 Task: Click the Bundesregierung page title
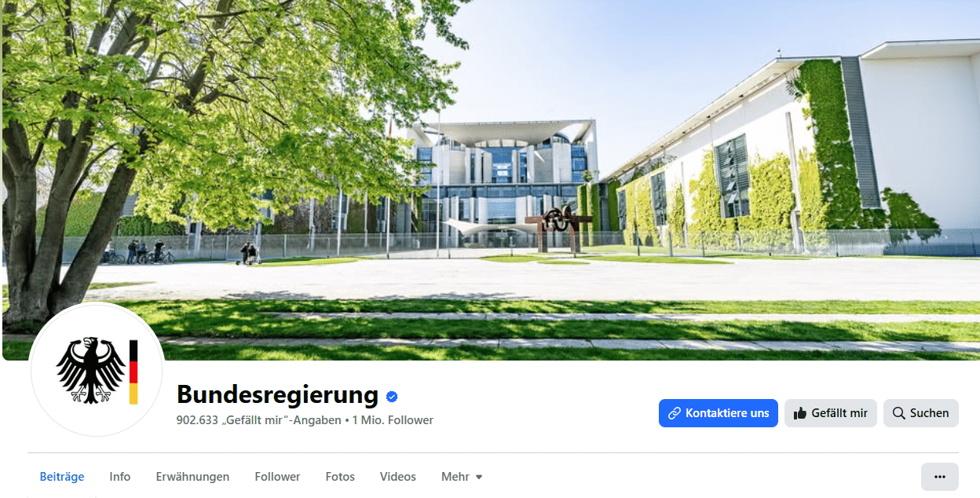pos(278,394)
